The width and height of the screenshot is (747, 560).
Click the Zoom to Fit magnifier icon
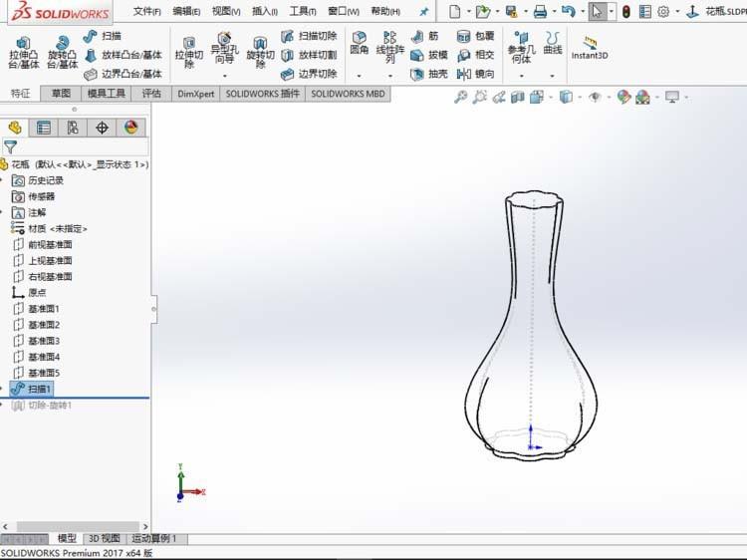(460, 98)
